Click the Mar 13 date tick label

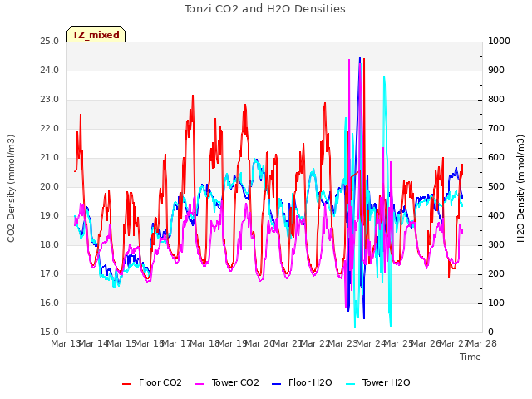(x=66, y=344)
